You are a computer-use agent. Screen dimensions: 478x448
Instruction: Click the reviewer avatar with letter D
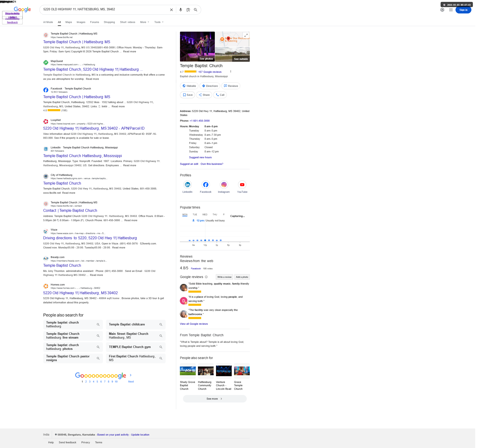click(185, 302)
